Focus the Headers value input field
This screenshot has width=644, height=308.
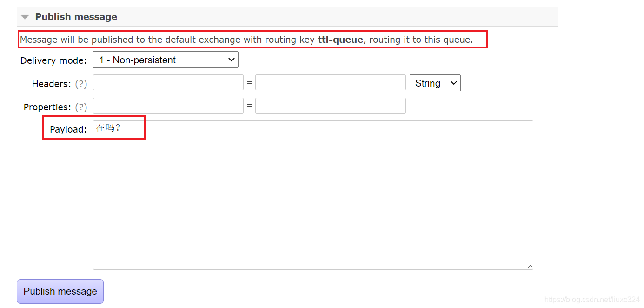(x=330, y=82)
